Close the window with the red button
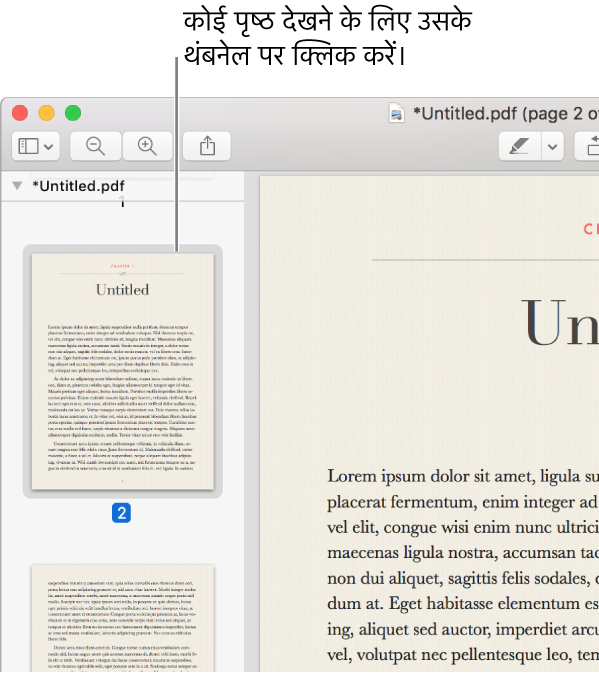 click(x=20, y=113)
